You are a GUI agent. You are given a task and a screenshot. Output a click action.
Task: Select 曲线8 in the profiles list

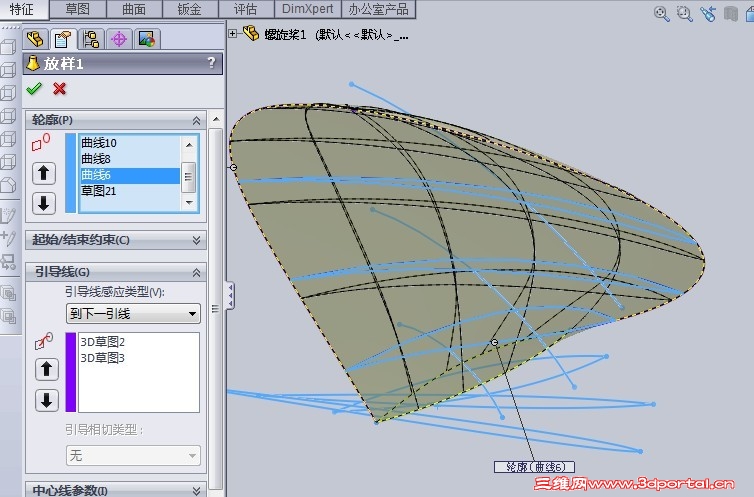coord(130,159)
